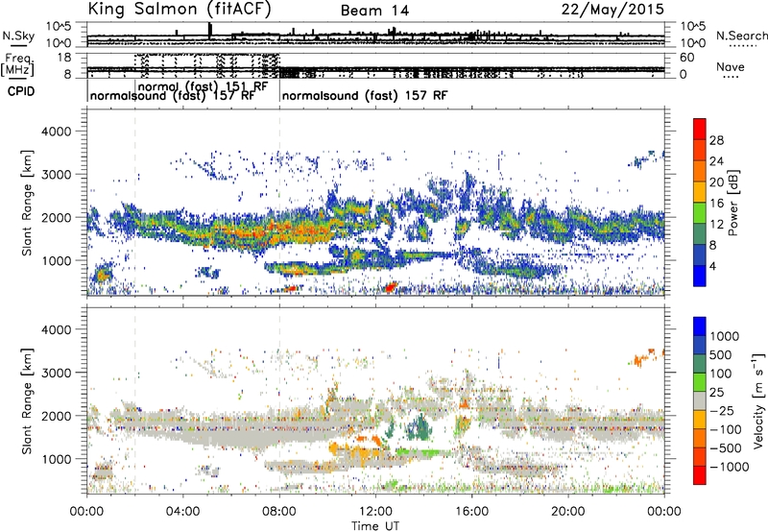Viewport: 768px width, 532px height.
Task: Click the 'CPID' label
Action: tap(21, 91)
